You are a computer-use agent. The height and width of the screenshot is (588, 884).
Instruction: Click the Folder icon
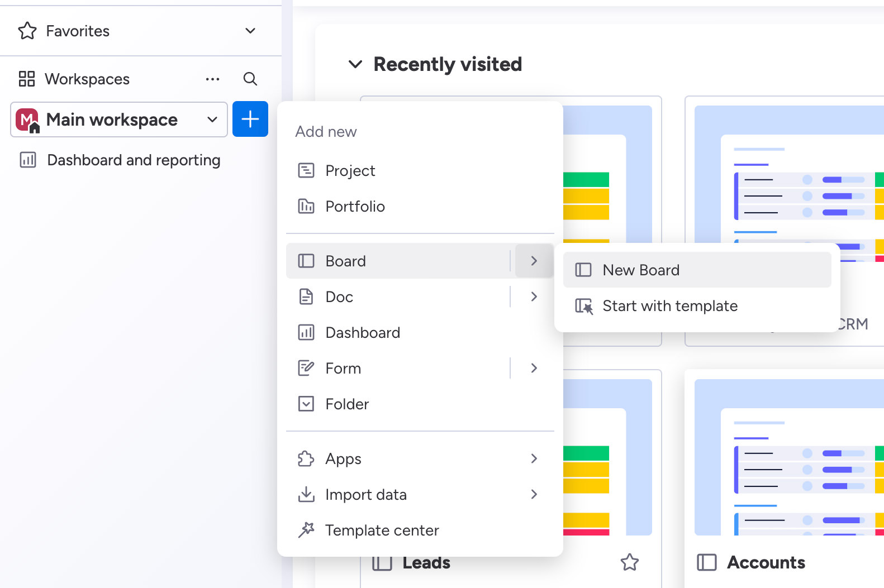coord(306,404)
